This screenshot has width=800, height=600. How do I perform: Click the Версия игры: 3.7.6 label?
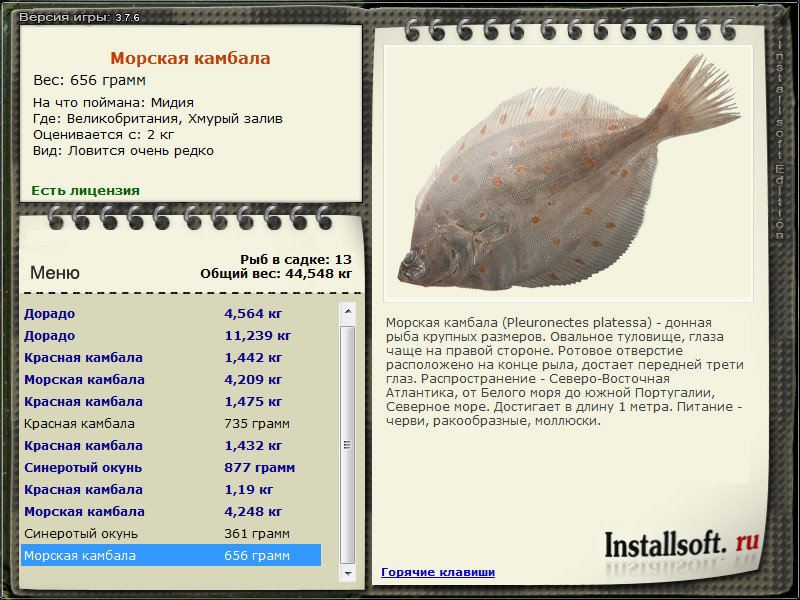pos(79,17)
